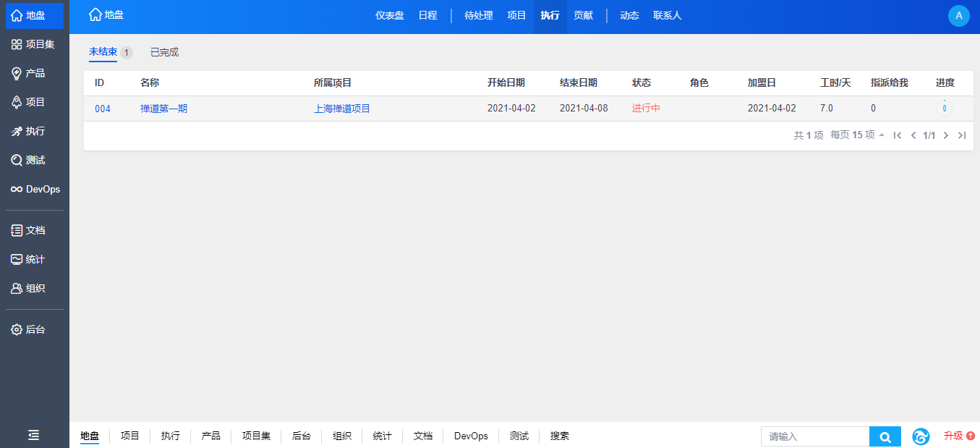This screenshot has width=980, height=448.
Task: Expand the 每页 15 项 page-size dropdown
Action: pyautogui.click(x=857, y=135)
